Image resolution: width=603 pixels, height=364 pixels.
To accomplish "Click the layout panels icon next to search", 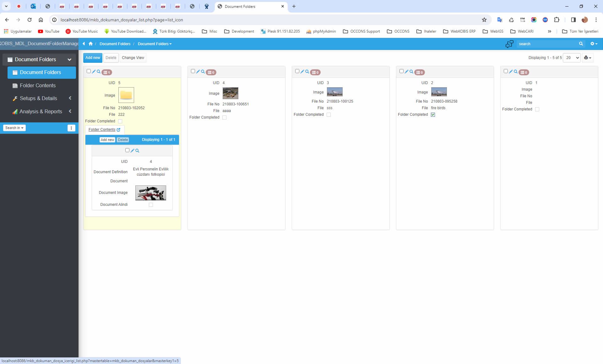I will (x=509, y=44).
